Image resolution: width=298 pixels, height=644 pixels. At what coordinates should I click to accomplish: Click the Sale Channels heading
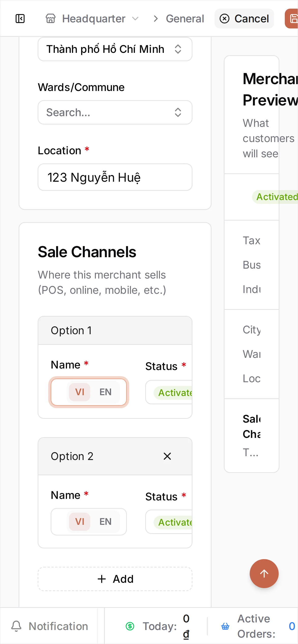point(87,252)
